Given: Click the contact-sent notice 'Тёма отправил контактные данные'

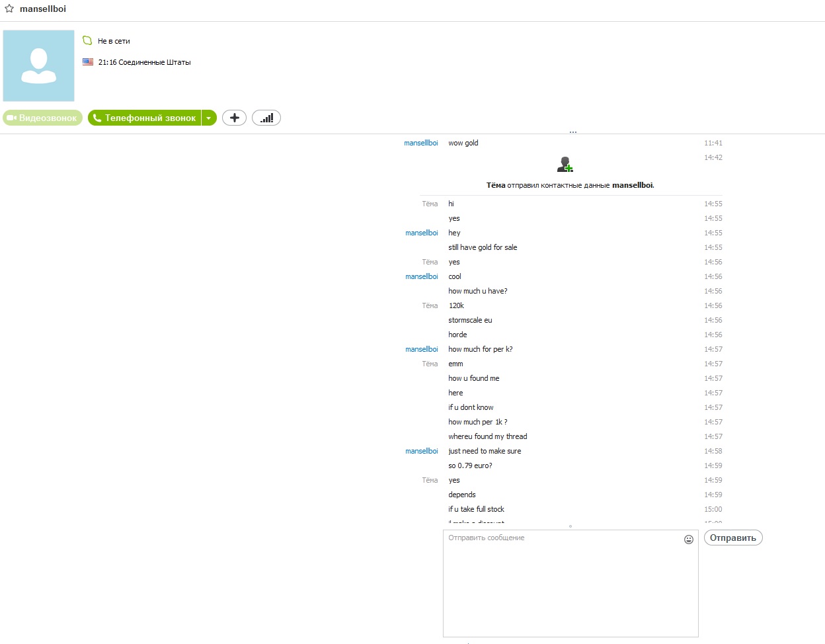Looking at the screenshot, I should (x=570, y=185).
